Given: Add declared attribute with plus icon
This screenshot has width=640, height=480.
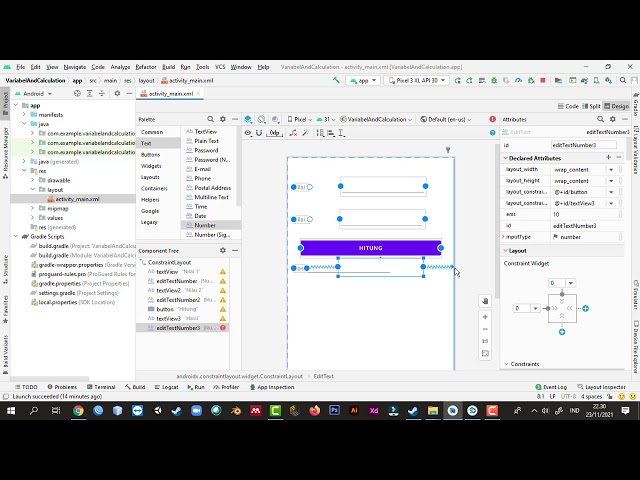Looking at the screenshot, I should click(x=608, y=158).
